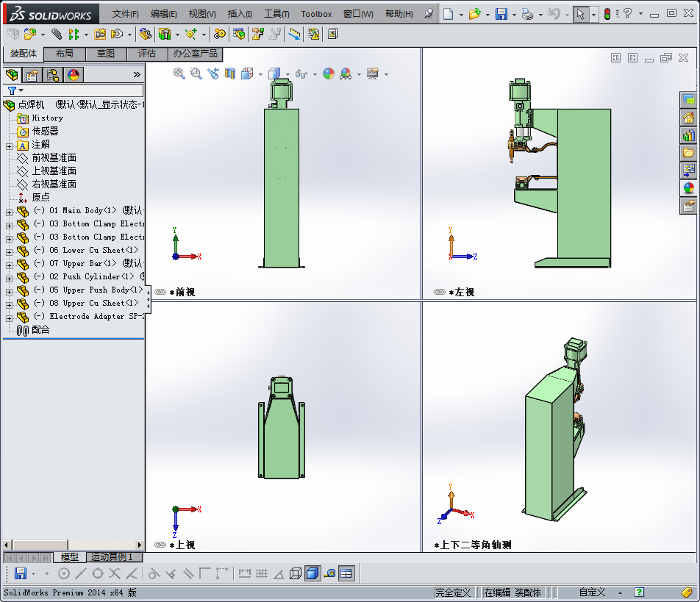700x602 pixels.
Task: Toggle the four-view layout button
Action: click(x=346, y=573)
